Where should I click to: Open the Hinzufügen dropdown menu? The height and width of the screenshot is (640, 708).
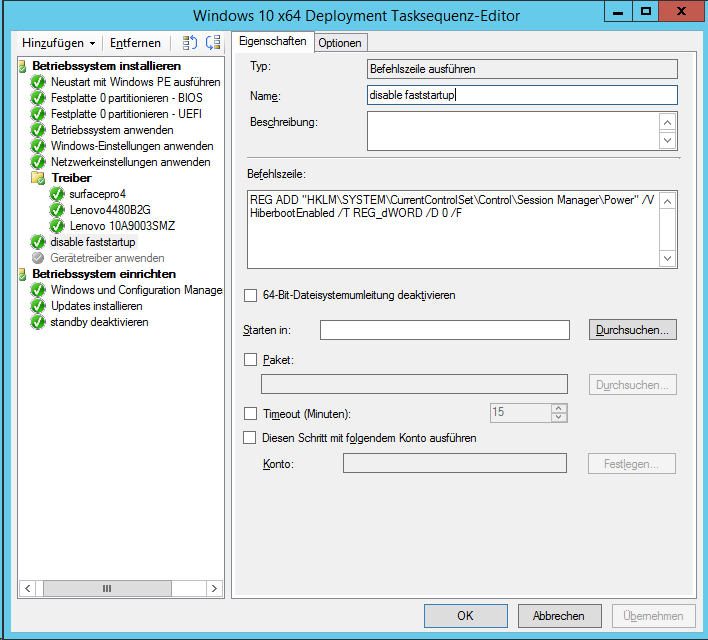point(59,43)
